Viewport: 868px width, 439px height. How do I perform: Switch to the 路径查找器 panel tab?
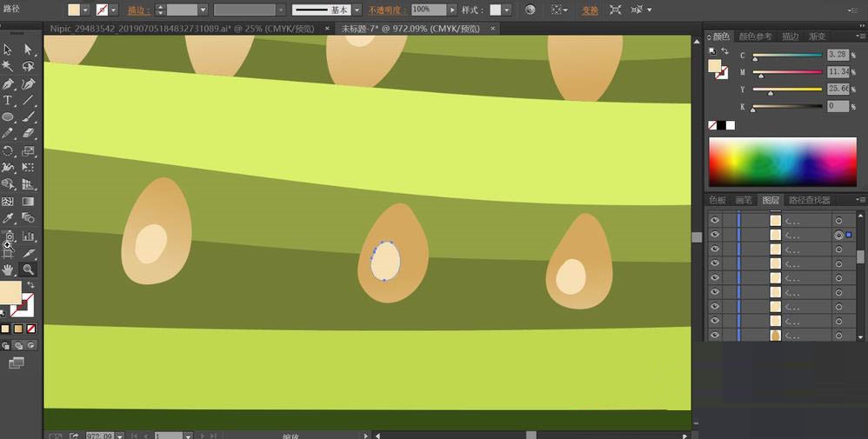coord(809,200)
